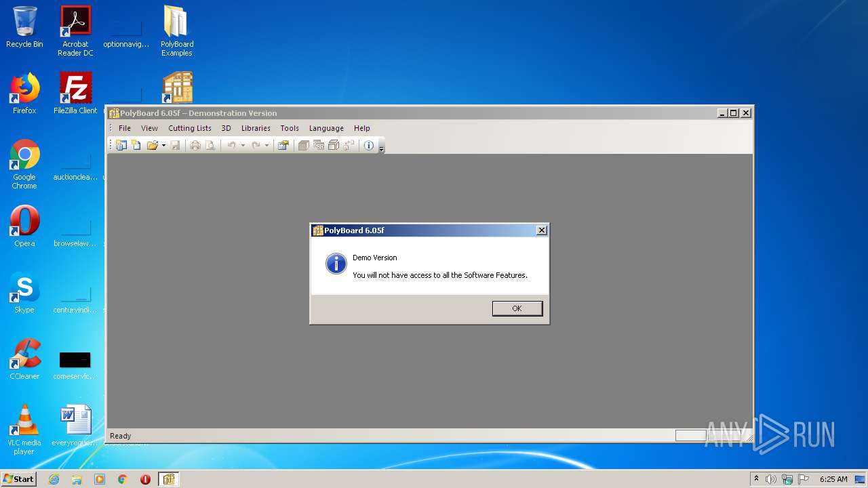Click the exploded parts view icon
This screenshot has height=488, width=868.
point(349,145)
